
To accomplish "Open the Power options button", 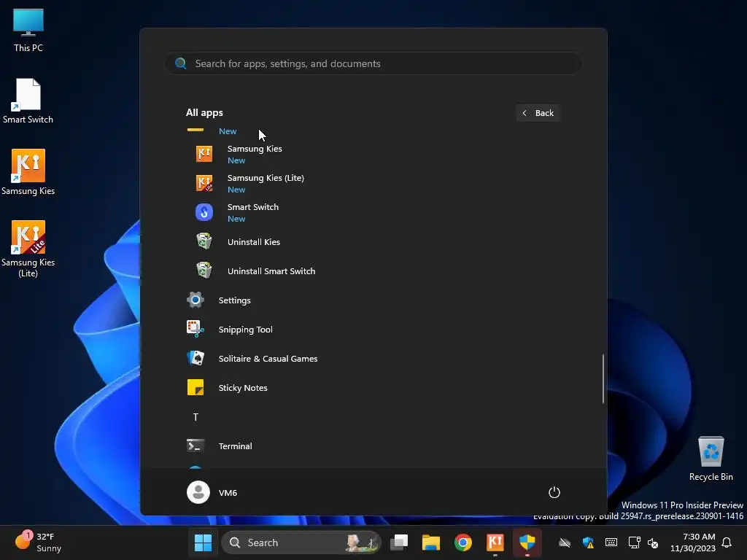I will (x=554, y=492).
